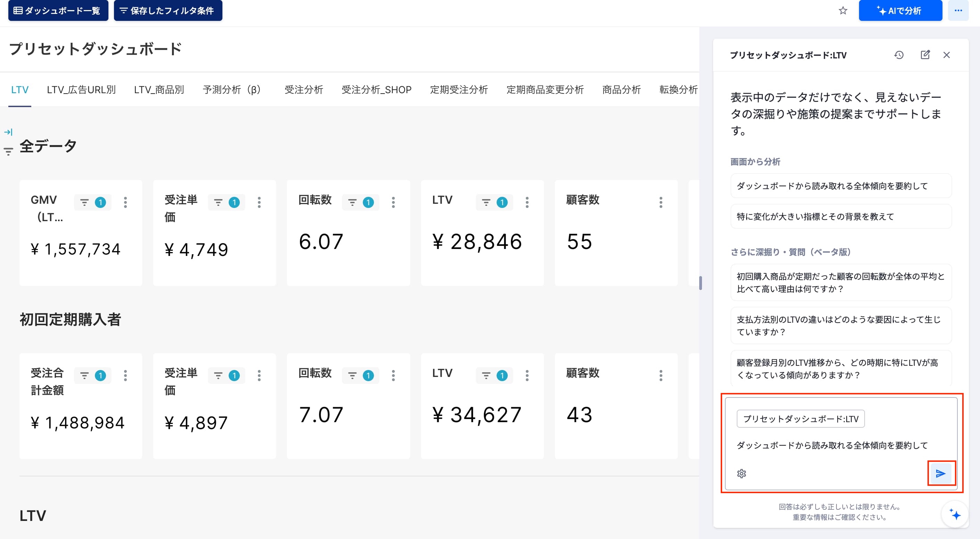Switch to 受注分析 tab
This screenshot has height=539, width=980.
point(304,90)
